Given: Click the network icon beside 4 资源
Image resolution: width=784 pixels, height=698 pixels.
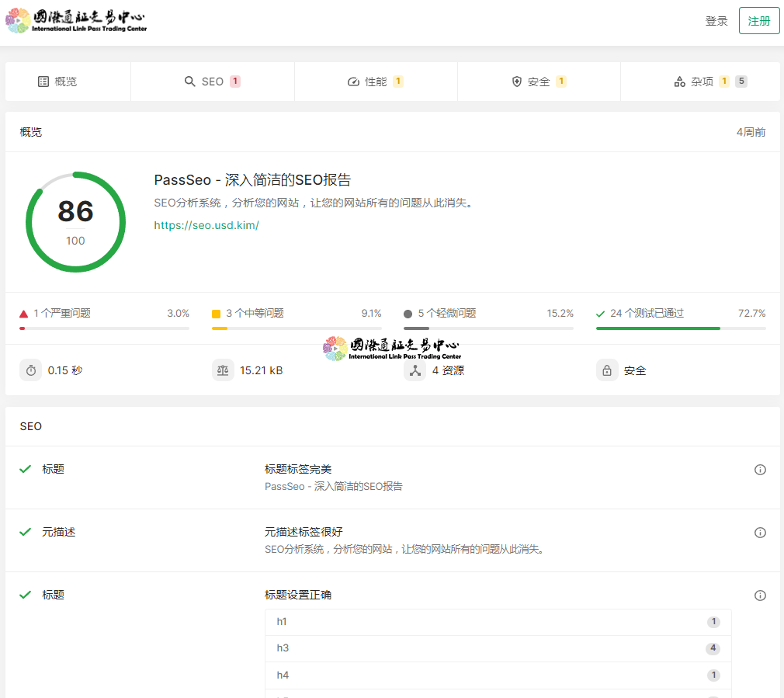Looking at the screenshot, I should [x=415, y=370].
